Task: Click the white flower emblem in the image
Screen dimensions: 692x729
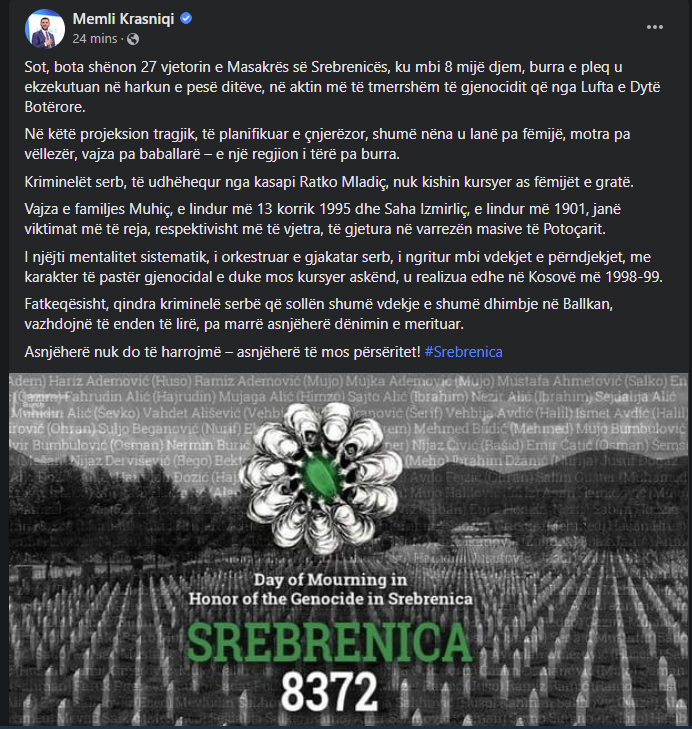Action: point(321,477)
